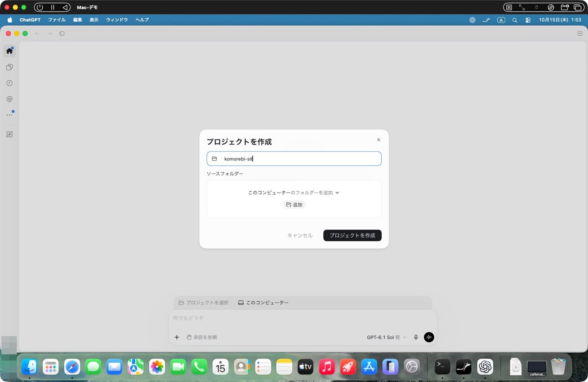Open the ChatGPT app menu
The image size is (588, 382).
tap(30, 20)
